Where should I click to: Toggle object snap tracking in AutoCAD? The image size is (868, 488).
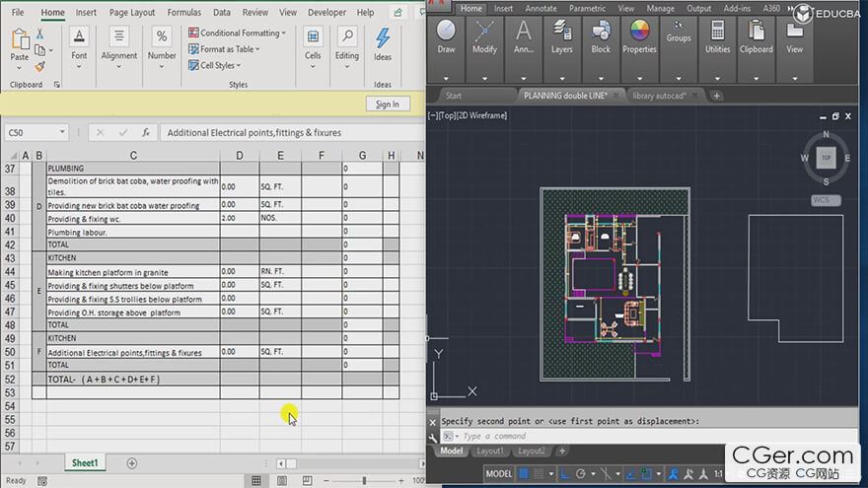click(631, 473)
